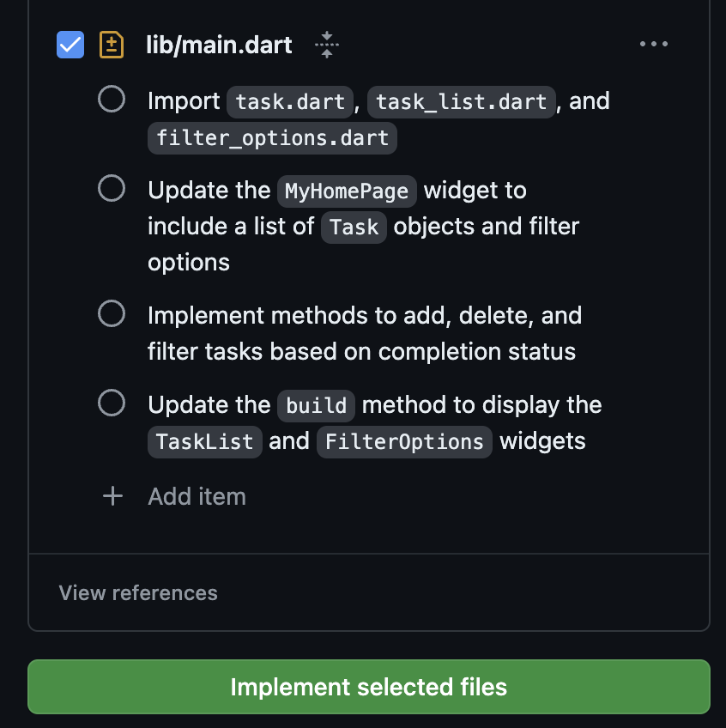Viewport: 726px width, 728px height.
Task: Click the task_list.dart code label
Action: coord(462,102)
